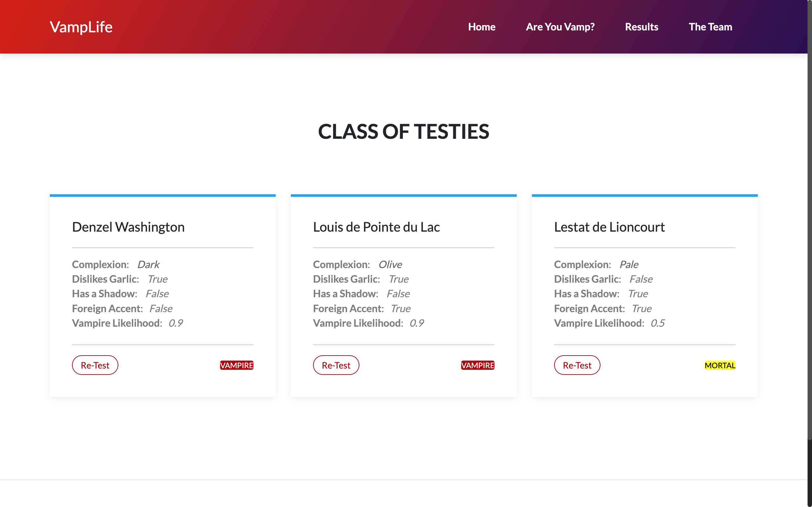812x507 pixels.
Task: Select the Denzel Washington card title
Action: 128,227
